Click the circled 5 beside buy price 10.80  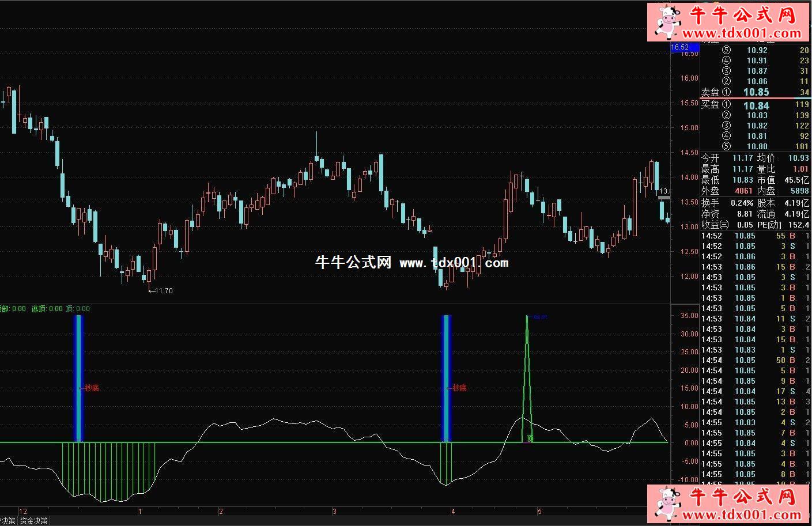[726, 146]
